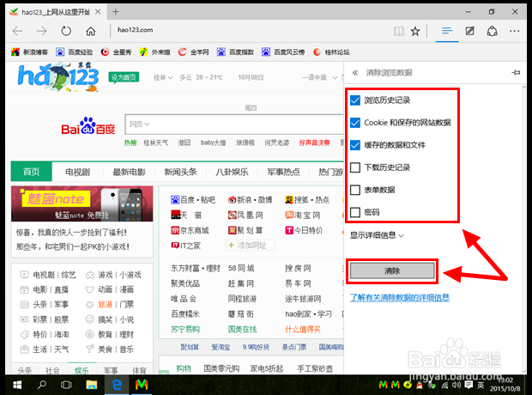Refresh the page with the reload icon

[66, 31]
